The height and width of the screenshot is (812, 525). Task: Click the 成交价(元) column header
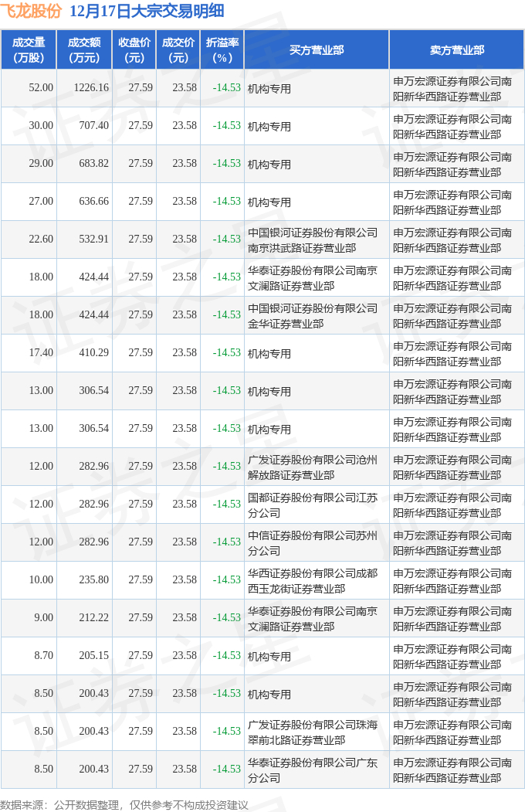(178, 50)
